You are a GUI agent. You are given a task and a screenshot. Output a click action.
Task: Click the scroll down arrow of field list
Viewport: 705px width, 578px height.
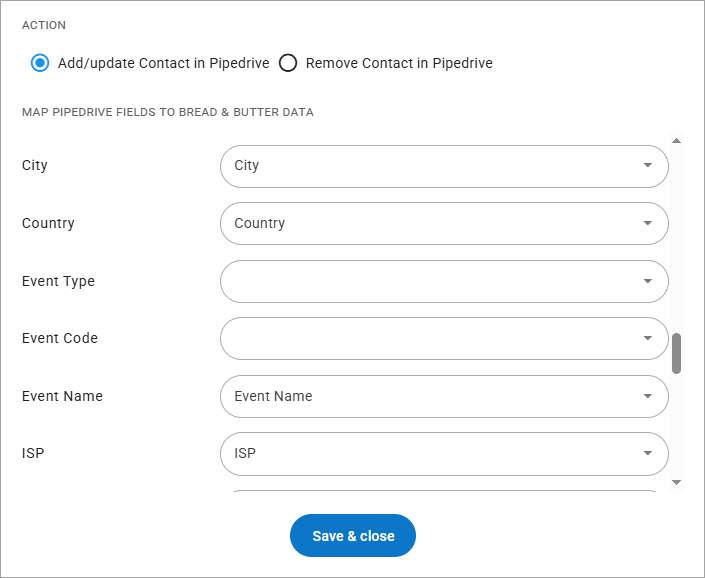pyautogui.click(x=677, y=482)
